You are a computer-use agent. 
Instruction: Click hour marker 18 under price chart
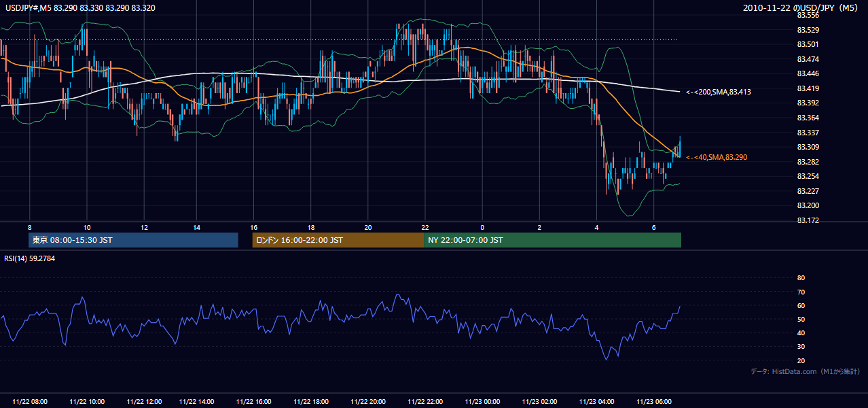(310, 227)
